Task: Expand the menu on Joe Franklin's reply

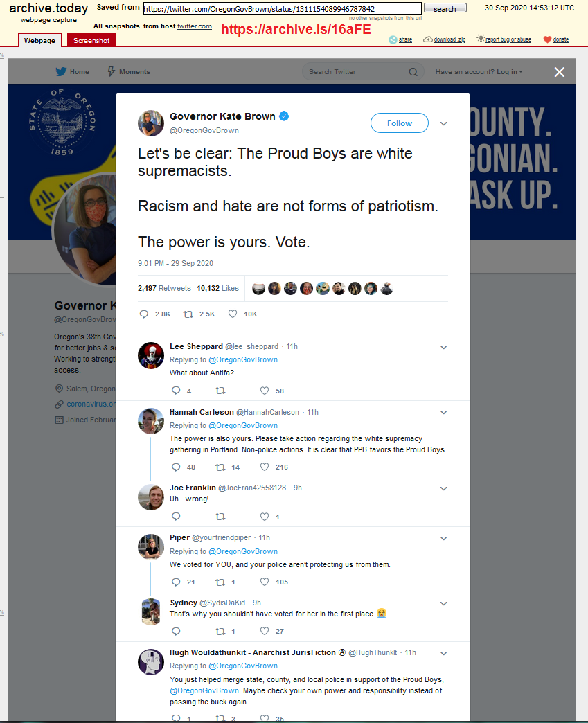Action: pos(444,488)
